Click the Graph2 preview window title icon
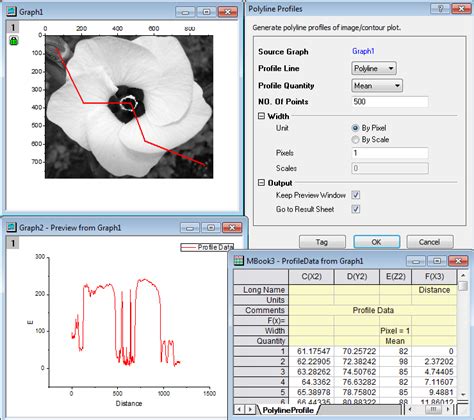 tap(11, 228)
